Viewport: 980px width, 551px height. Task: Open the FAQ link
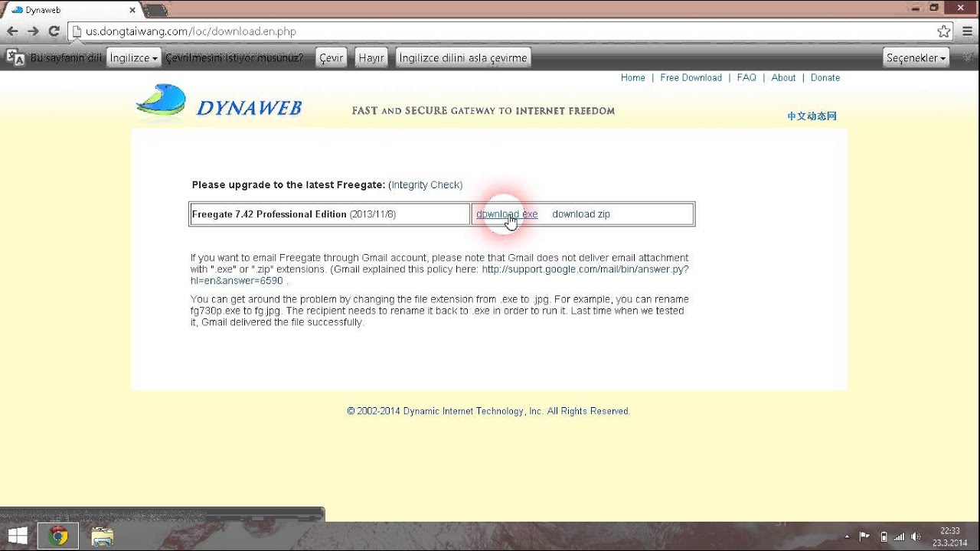746,77
